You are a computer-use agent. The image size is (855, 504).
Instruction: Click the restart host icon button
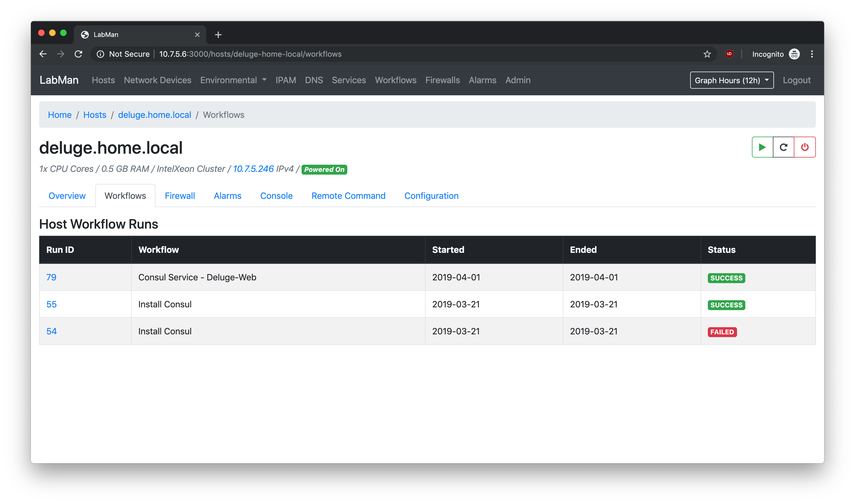[783, 147]
